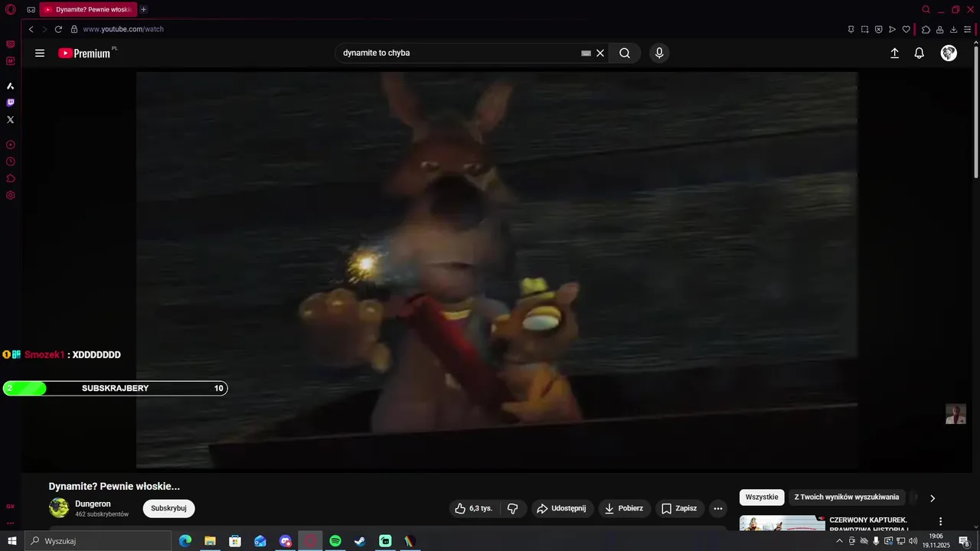Download video with Pobierz button
980x551 pixels.
click(624, 508)
